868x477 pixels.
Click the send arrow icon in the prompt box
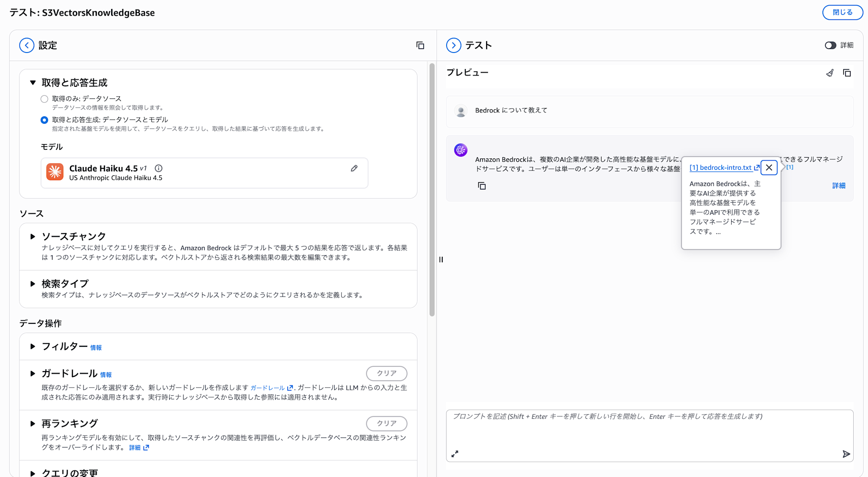coord(846,454)
